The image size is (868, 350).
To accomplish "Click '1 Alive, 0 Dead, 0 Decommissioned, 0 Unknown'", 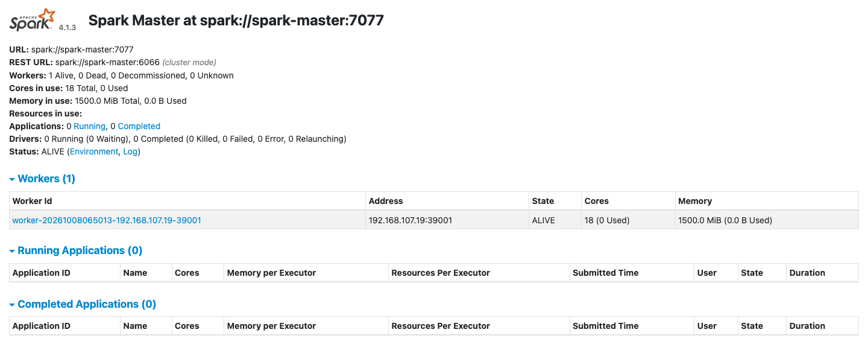I will click(x=141, y=75).
